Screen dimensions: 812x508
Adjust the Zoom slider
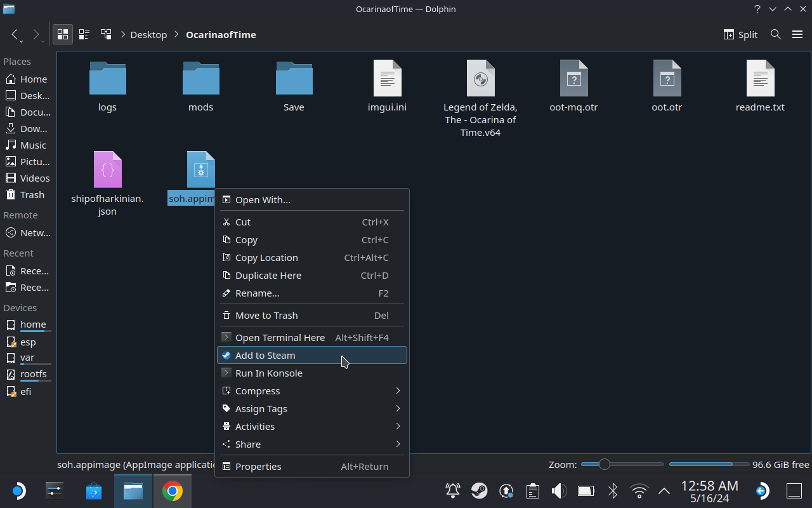[x=605, y=465]
